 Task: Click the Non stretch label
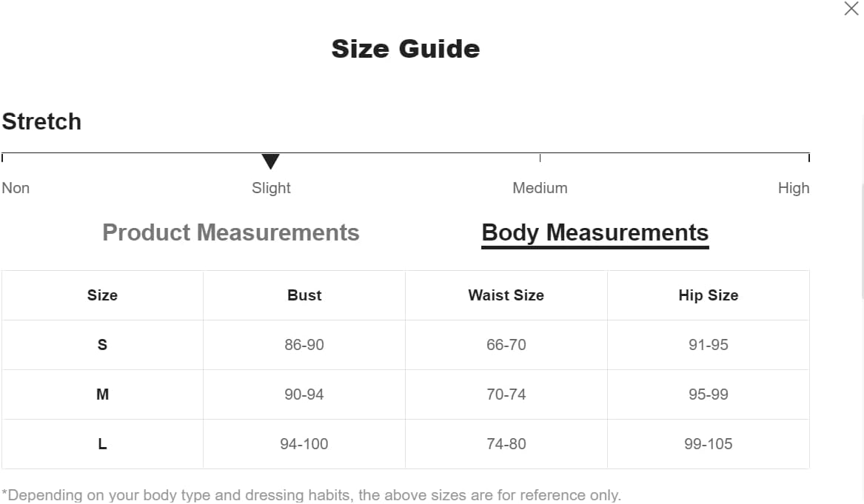(x=16, y=188)
